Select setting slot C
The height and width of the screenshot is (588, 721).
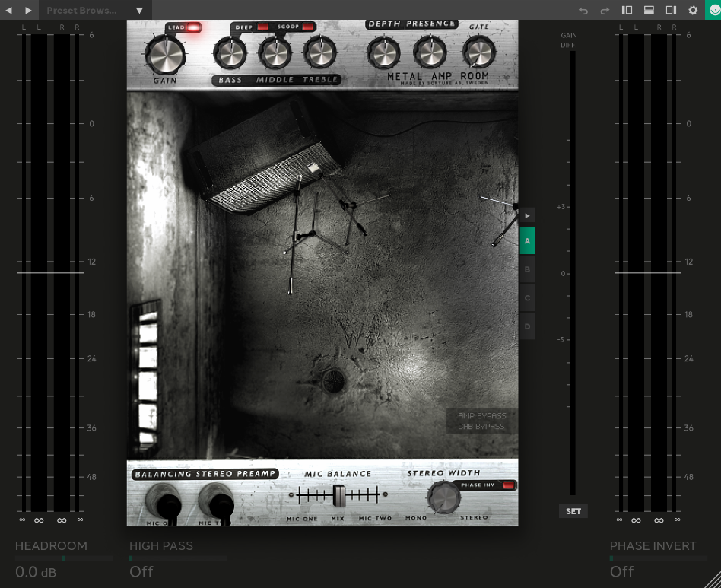pos(527,297)
